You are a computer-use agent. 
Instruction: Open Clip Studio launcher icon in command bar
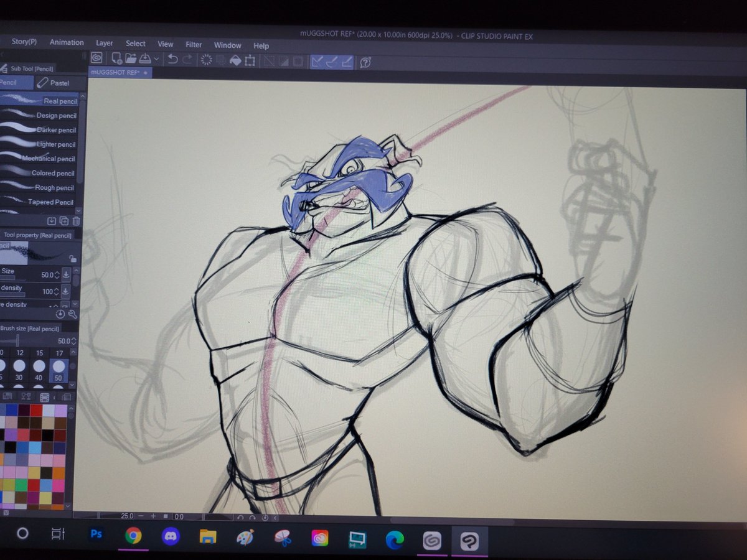pos(96,58)
